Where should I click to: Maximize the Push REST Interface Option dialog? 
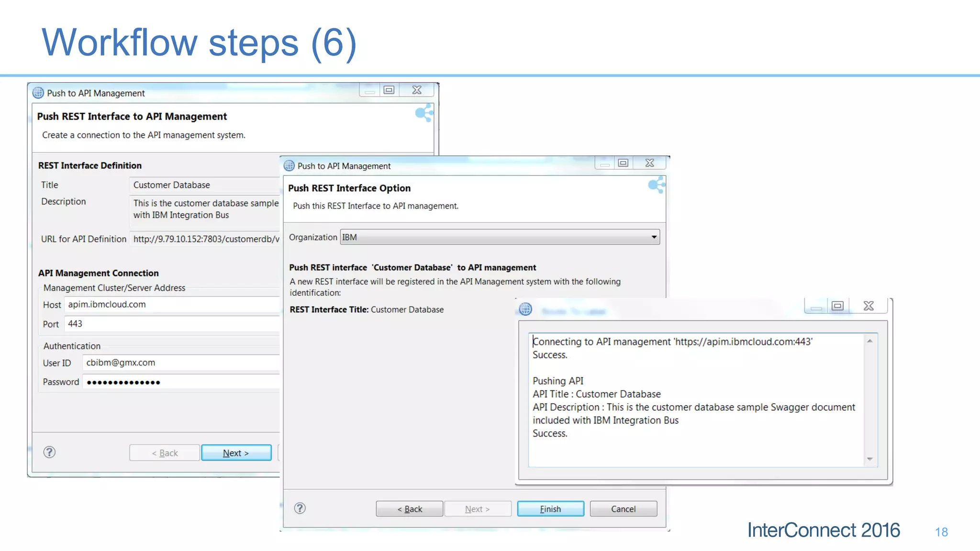click(x=623, y=163)
